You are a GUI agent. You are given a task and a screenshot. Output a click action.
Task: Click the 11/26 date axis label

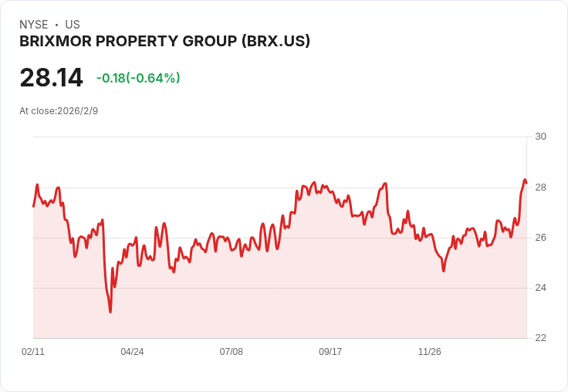tap(429, 352)
